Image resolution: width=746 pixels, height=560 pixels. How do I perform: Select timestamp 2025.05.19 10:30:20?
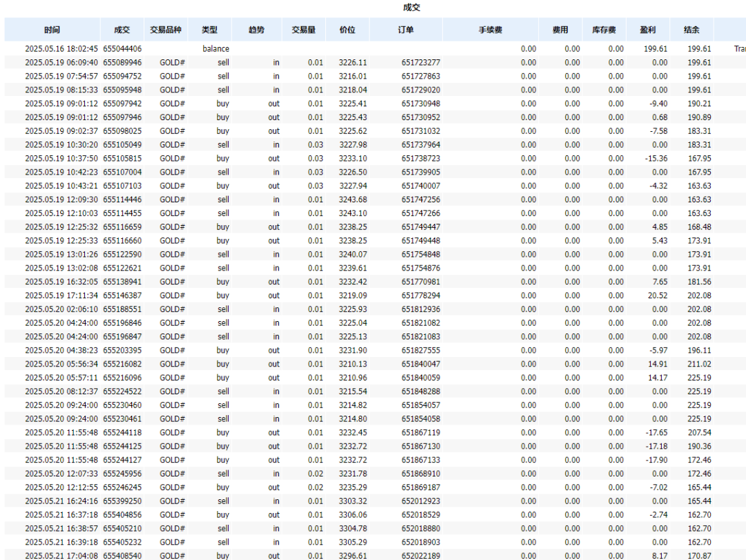pyautogui.click(x=61, y=144)
